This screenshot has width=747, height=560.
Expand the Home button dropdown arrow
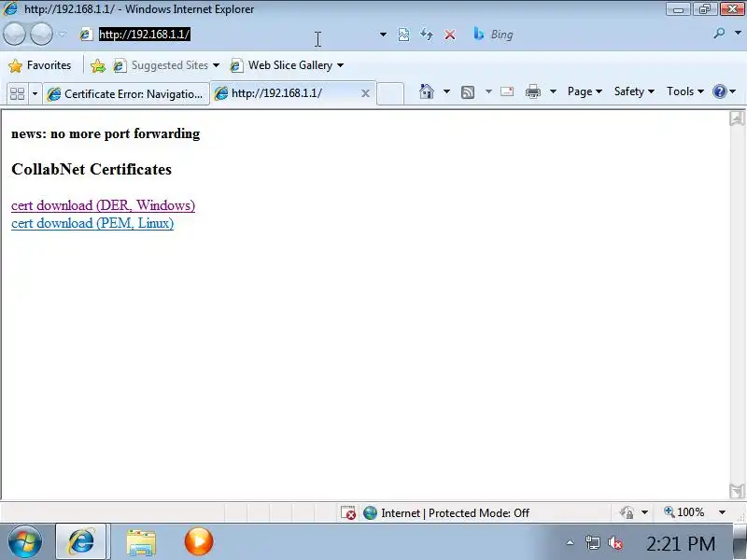click(x=446, y=91)
